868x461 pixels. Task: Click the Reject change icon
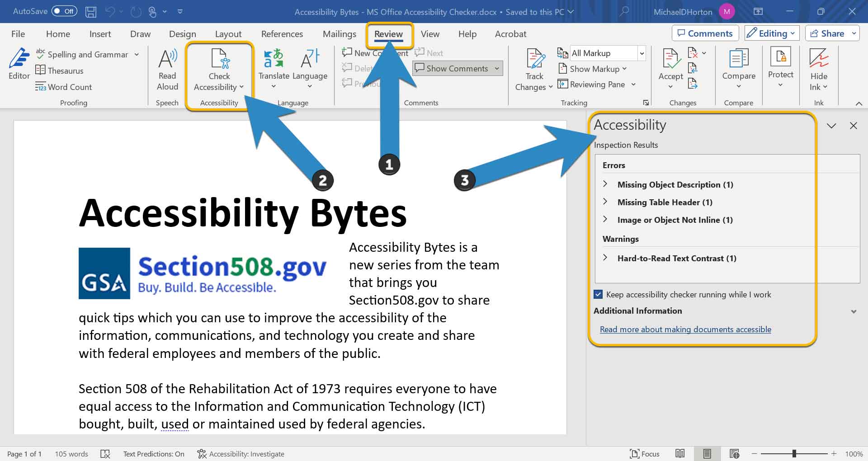click(x=693, y=53)
